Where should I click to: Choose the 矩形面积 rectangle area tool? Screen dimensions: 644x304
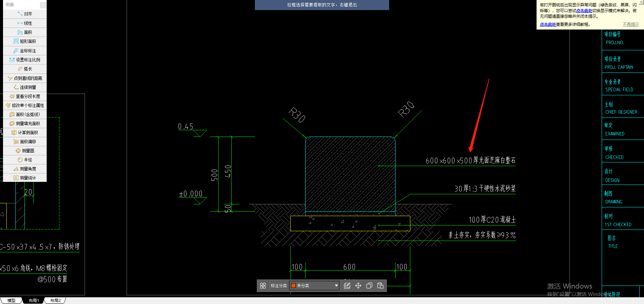pyautogui.click(x=25, y=41)
